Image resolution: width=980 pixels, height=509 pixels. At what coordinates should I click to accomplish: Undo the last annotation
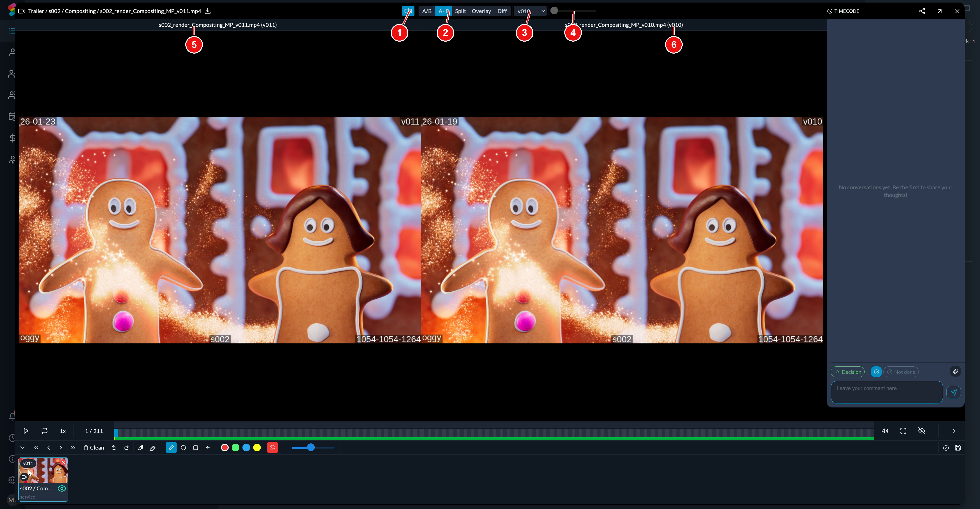pos(114,448)
